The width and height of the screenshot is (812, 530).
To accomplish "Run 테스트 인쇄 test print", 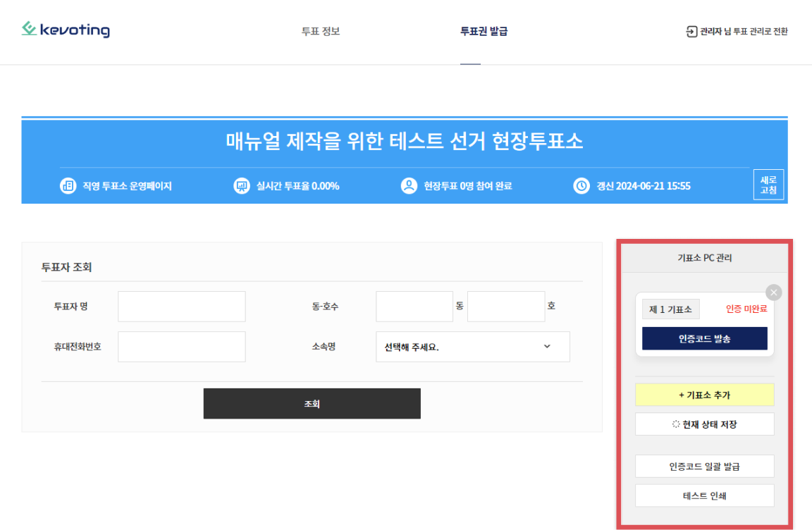I will [x=704, y=495].
